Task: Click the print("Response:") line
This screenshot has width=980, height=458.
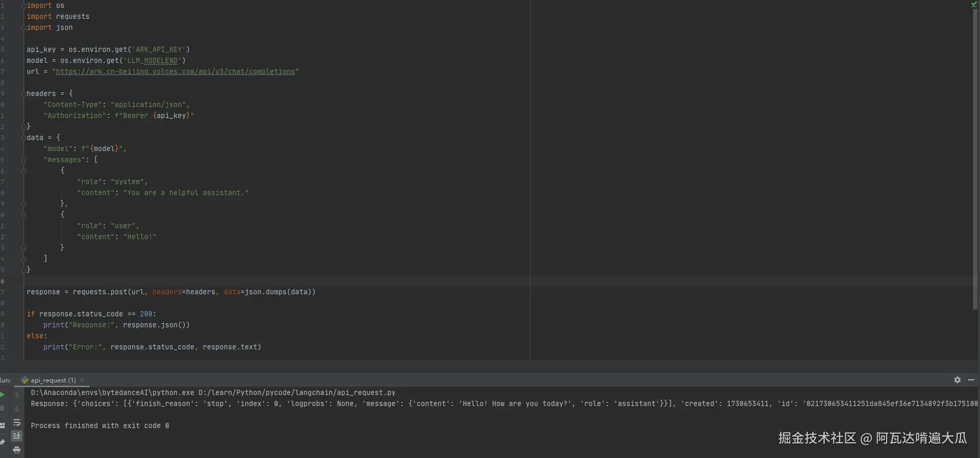Action: 116,325
